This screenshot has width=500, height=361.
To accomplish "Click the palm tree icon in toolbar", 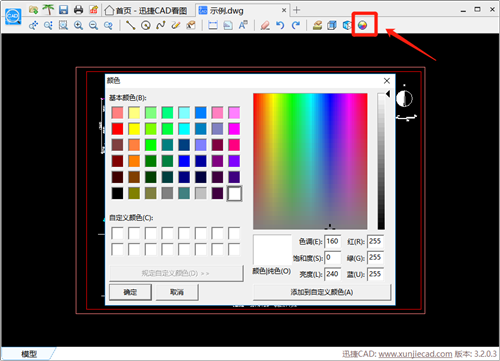I will point(48,10).
